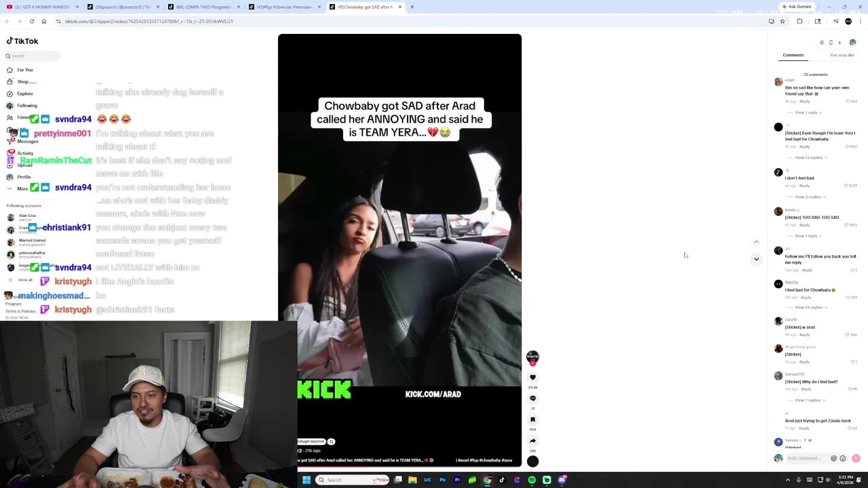Switch to the 'I GOT A MOMMY MAKEOVER' tab
Image resolution: width=868 pixels, height=488 pixels.
click(x=43, y=7)
